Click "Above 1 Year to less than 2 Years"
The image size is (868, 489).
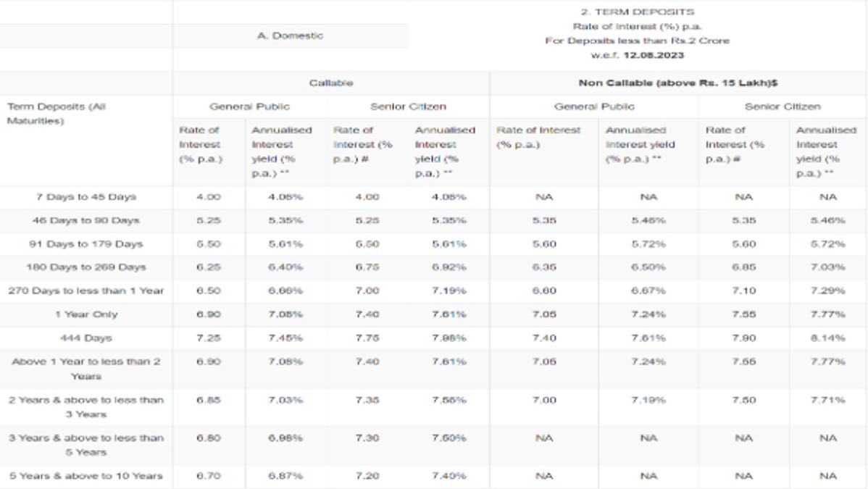[85, 369]
